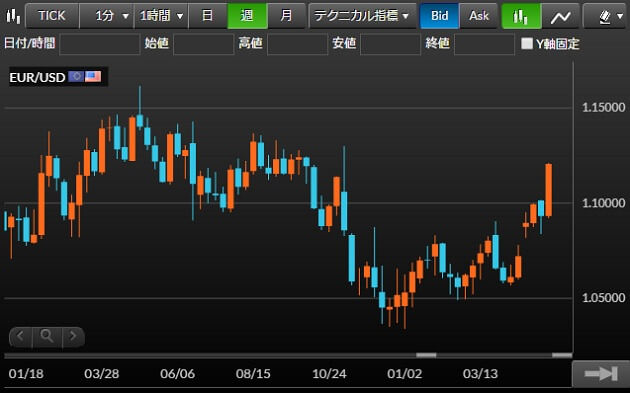Click the 1.10000 price axis label
This screenshot has width=630, height=393.
603,203
